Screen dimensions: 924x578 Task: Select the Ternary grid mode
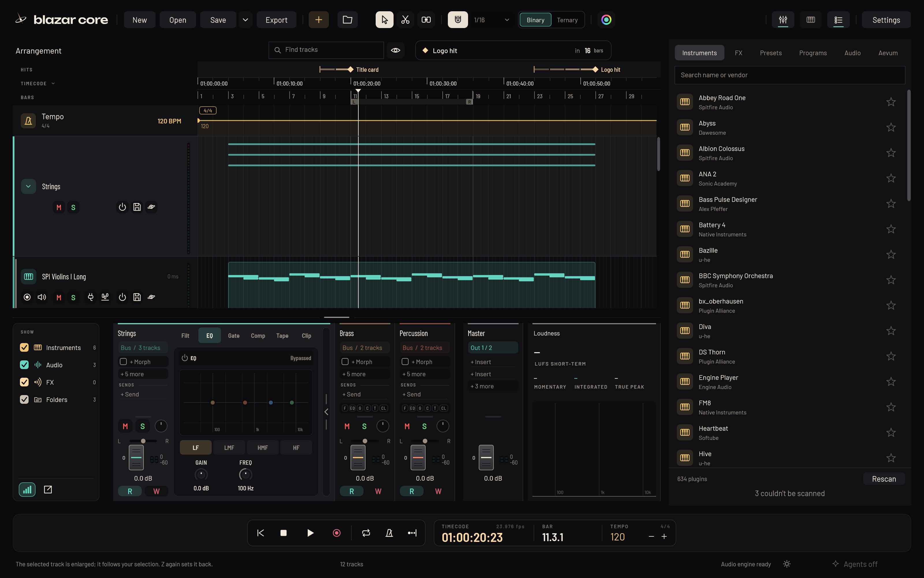click(567, 20)
